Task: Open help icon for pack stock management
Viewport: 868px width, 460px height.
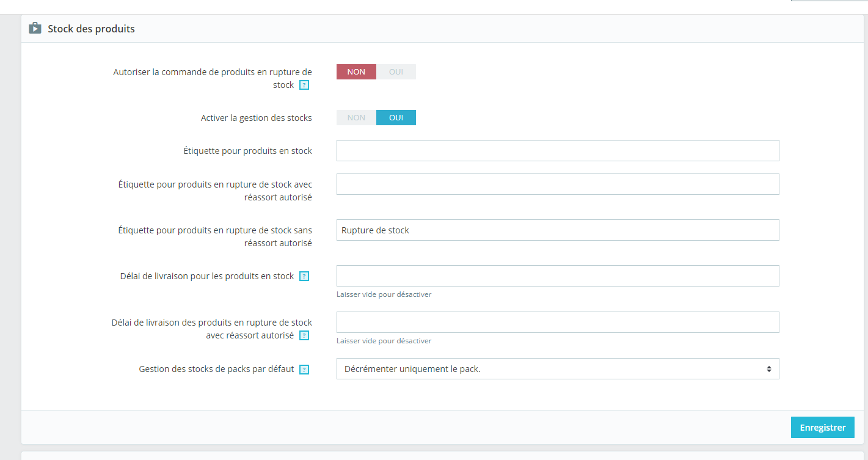Action: click(x=304, y=370)
